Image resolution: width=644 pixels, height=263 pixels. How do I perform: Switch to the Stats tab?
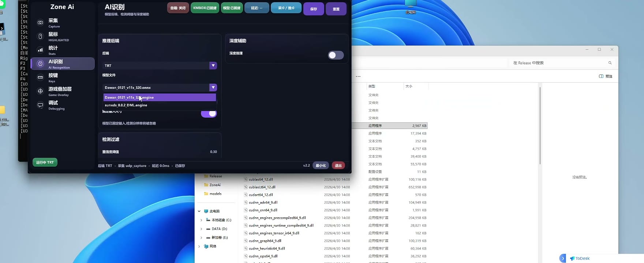(x=63, y=50)
